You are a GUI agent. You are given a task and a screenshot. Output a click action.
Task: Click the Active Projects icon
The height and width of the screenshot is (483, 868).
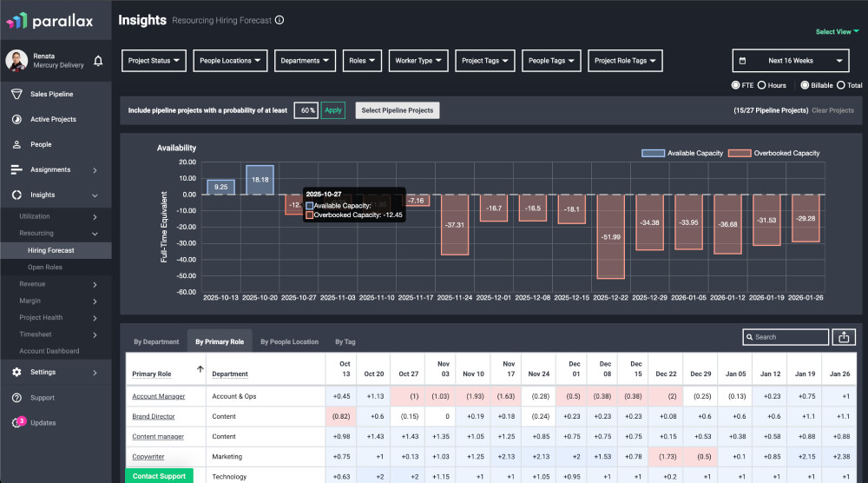coord(16,119)
